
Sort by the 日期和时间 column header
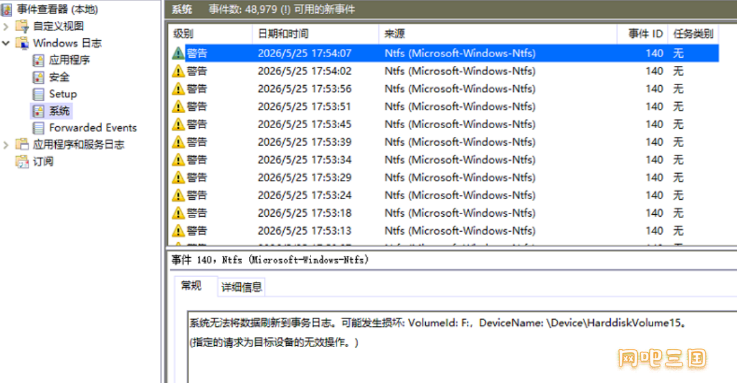(x=315, y=34)
